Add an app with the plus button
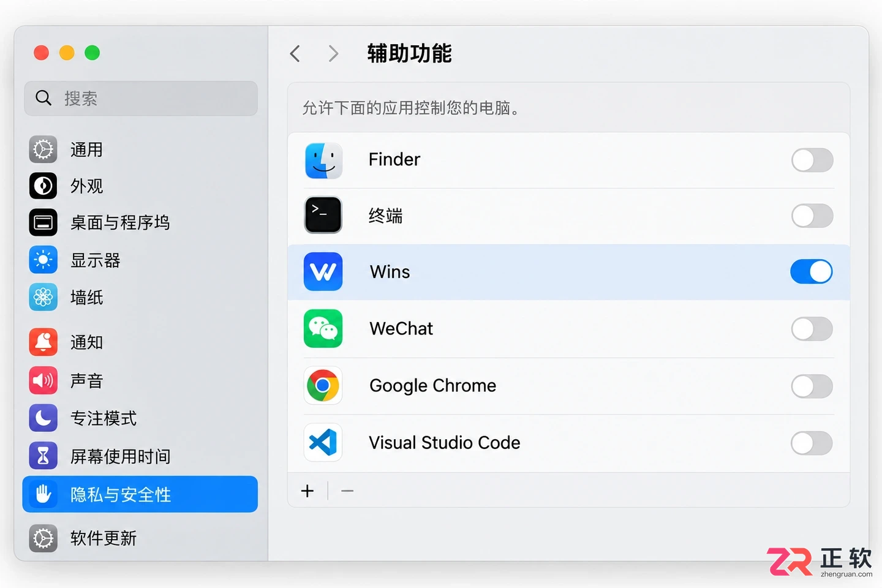The width and height of the screenshot is (882, 588). [x=307, y=491]
